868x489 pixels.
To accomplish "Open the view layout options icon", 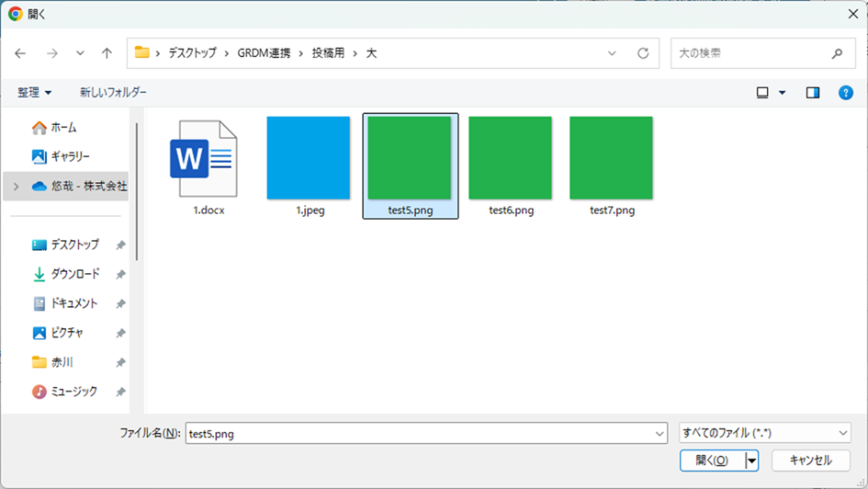I will click(762, 93).
